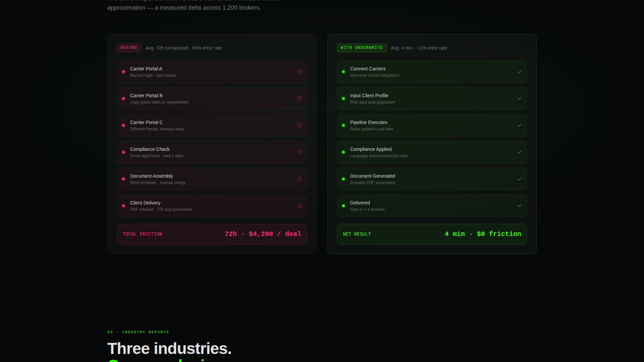Click the TOTAL FRICTION label
The image size is (644, 362).
coord(143,234)
